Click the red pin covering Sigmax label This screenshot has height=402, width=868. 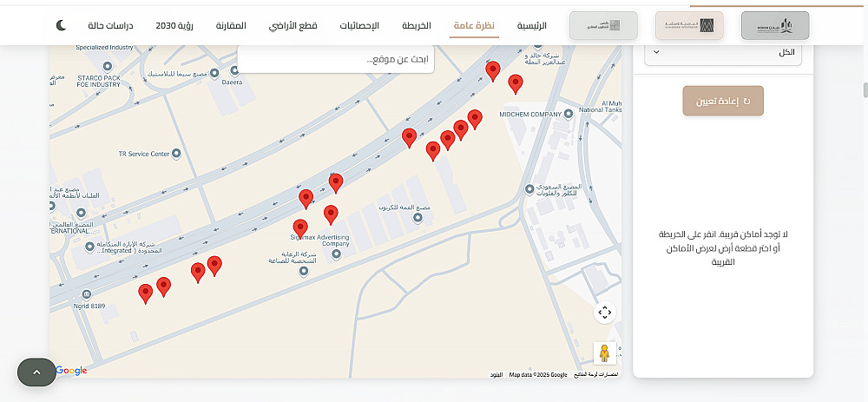(300, 228)
